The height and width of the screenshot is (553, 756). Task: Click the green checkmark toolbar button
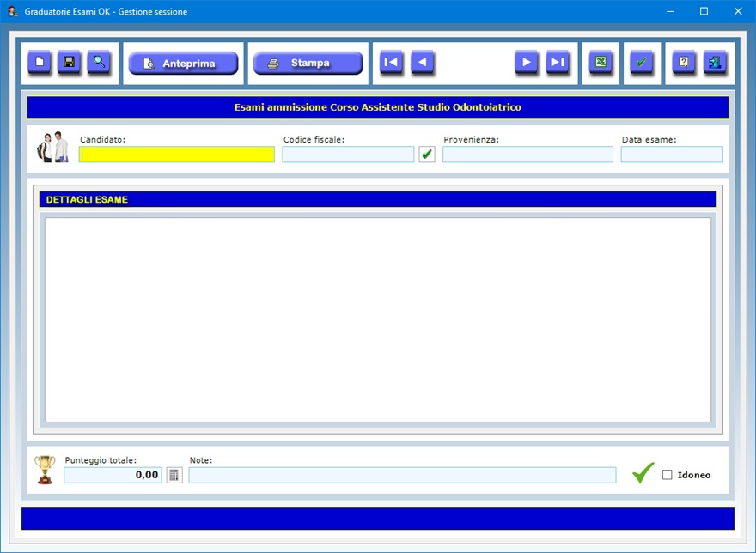tap(642, 62)
